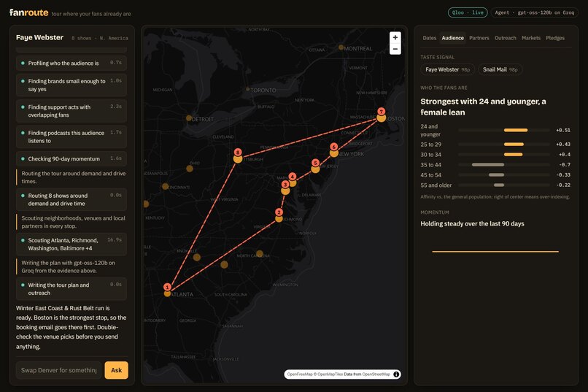Open the Pledges tab
This screenshot has height=392, width=588.
pos(555,38)
